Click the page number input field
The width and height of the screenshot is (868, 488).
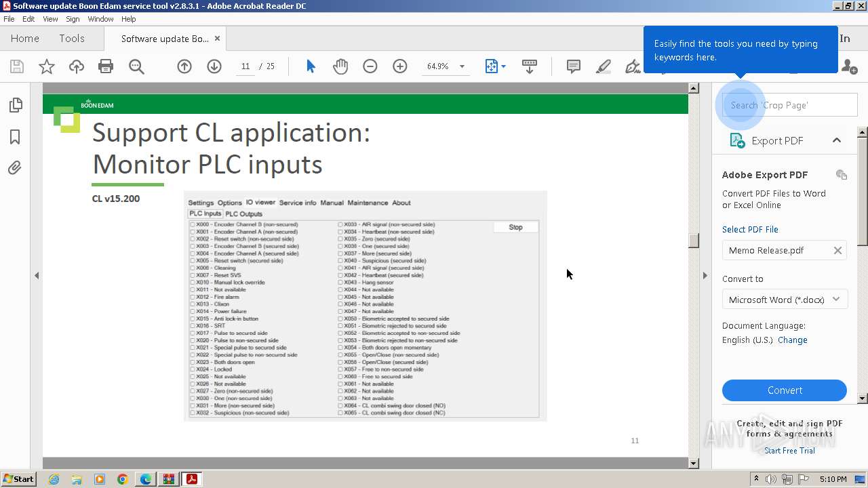point(245,66)
